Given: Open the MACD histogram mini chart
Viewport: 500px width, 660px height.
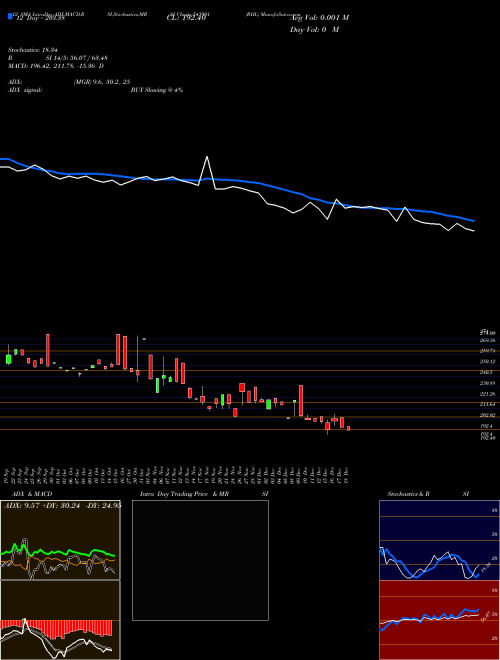Looking at the screenshot, I should 60,620.
